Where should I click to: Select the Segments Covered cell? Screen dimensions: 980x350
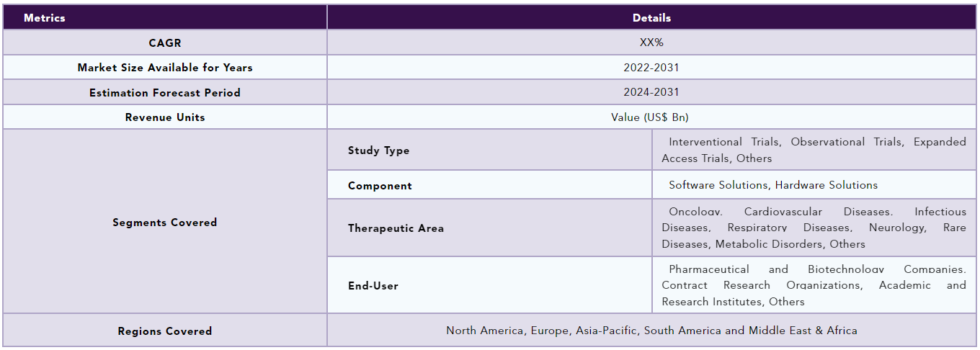tap(165, 222)
